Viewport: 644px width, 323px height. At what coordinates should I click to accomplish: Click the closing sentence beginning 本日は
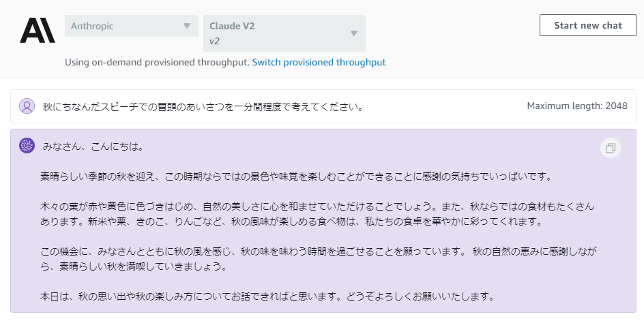268,296
